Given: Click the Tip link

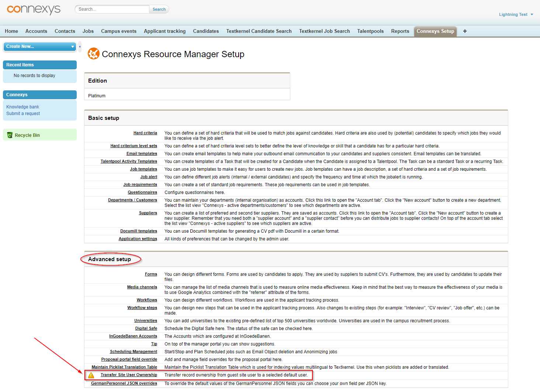Looking at the screenshot, I should coord(154,344).
